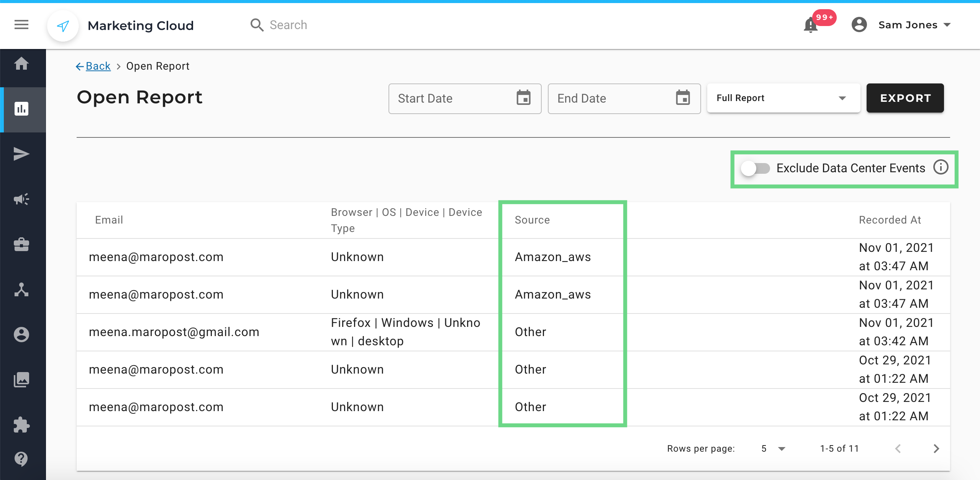Open Sam Jones account menu
The image size is (980, 480).
[x=914, y=25]
